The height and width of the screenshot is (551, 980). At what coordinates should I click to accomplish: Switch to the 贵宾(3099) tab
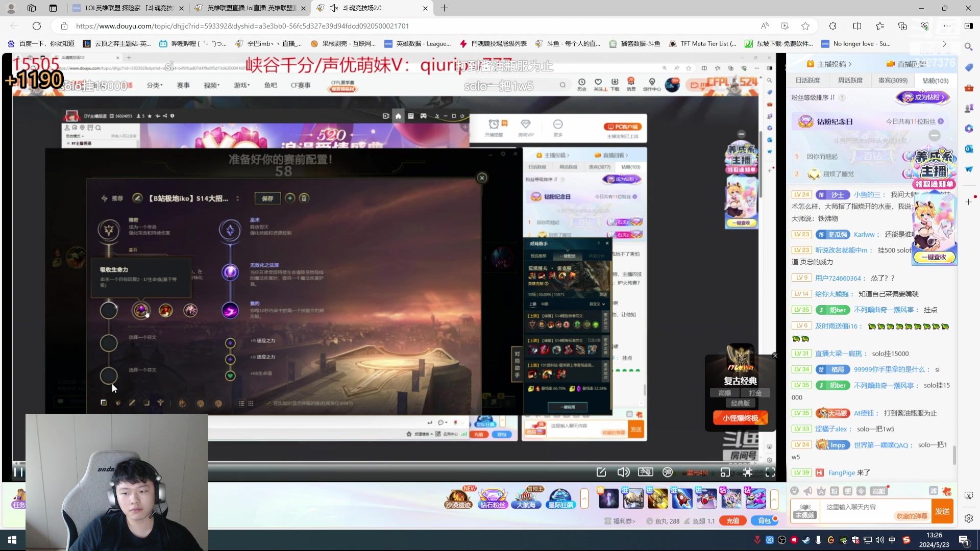point(893,80)
